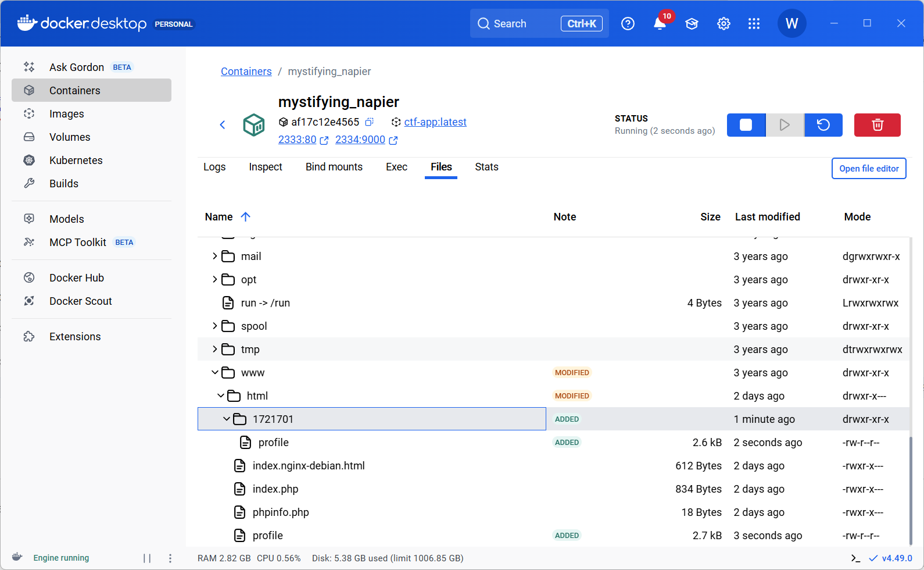The width and height of the screenshot is (924, 570).
Task: Click the Open file editor button
Action: coord(868,169)
